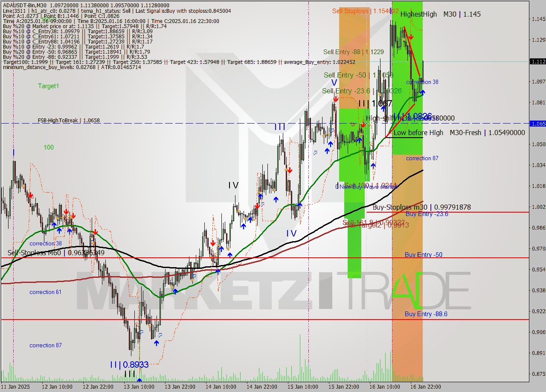The height and width of the screenshot is (392, 546).
Task: Click the 0.906 price axis value
Action: [539, 332]
